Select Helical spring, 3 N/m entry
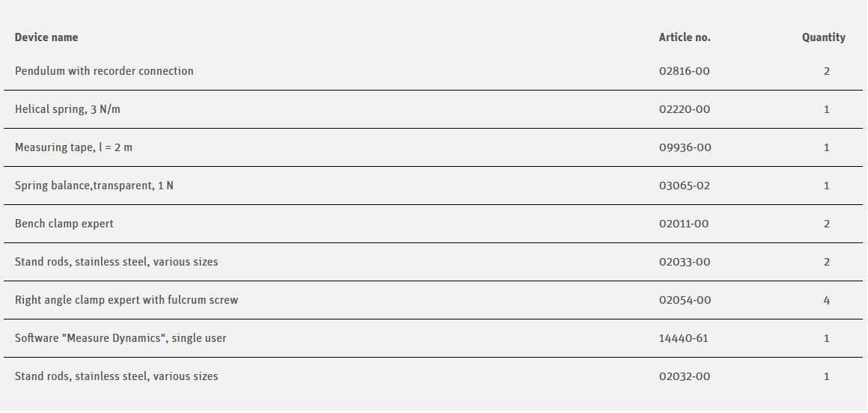The image size is (868, 413). [67, 109]
